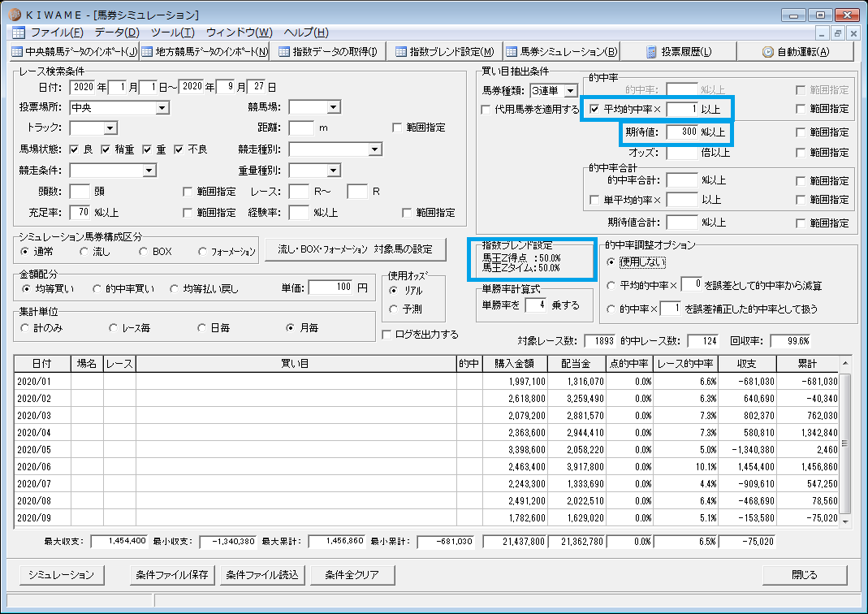Select 均等払い戻し allocation radio
The image size is (868, 614).
[175, 288]
